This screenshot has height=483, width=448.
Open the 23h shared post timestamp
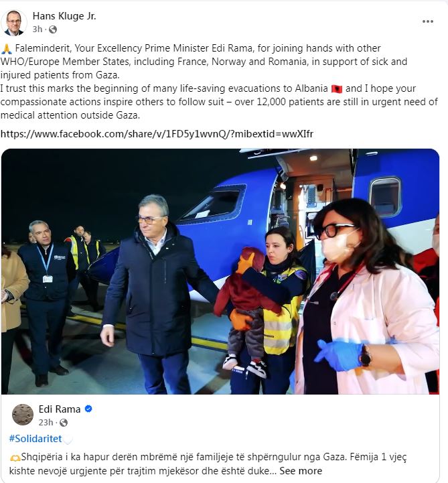click(x=46, y=422)
